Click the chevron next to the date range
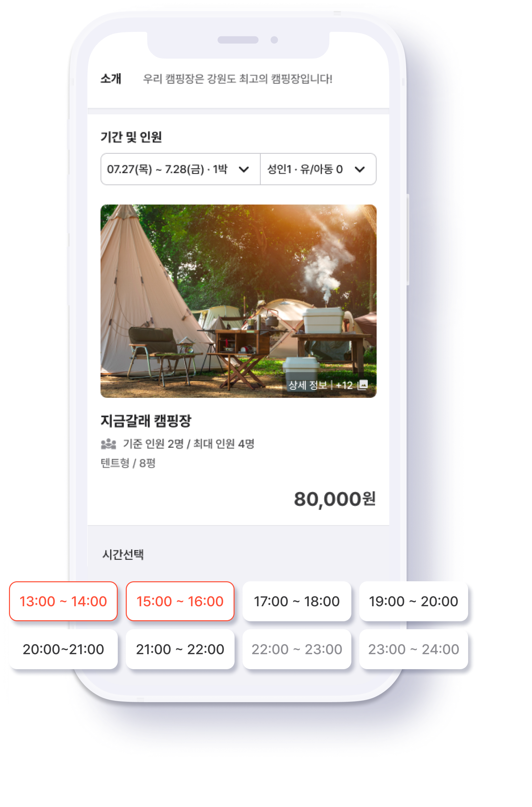The width and height of the screenshot is (532, 807). pyautogui.click(x=244, y=169)
